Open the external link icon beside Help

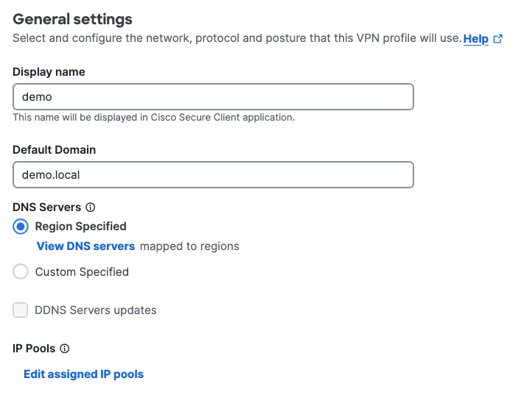(x=498, y=39)
